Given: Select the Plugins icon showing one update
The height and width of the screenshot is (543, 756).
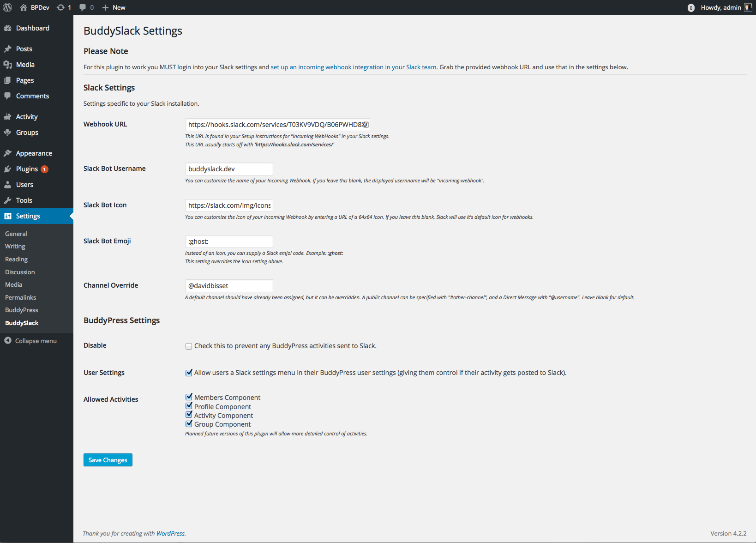Looking at the screenshot, I should pos(8,169).
